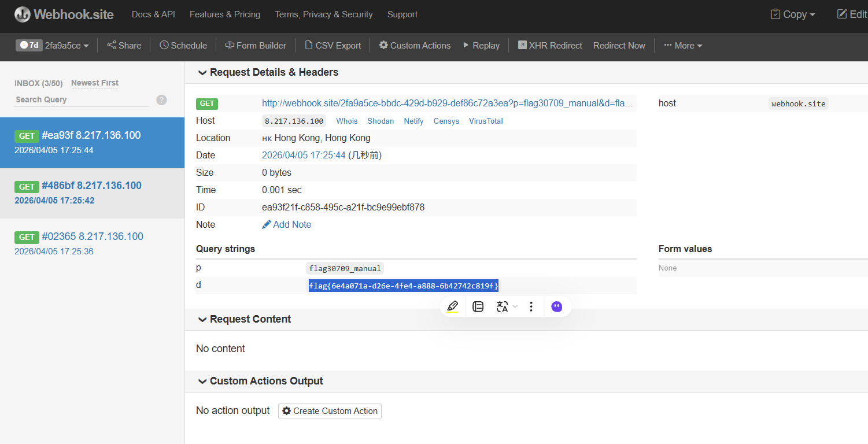The image size is (868, 444).
Task: Click the translate icon in popup toolbar
Action: [x=502, y=306]
